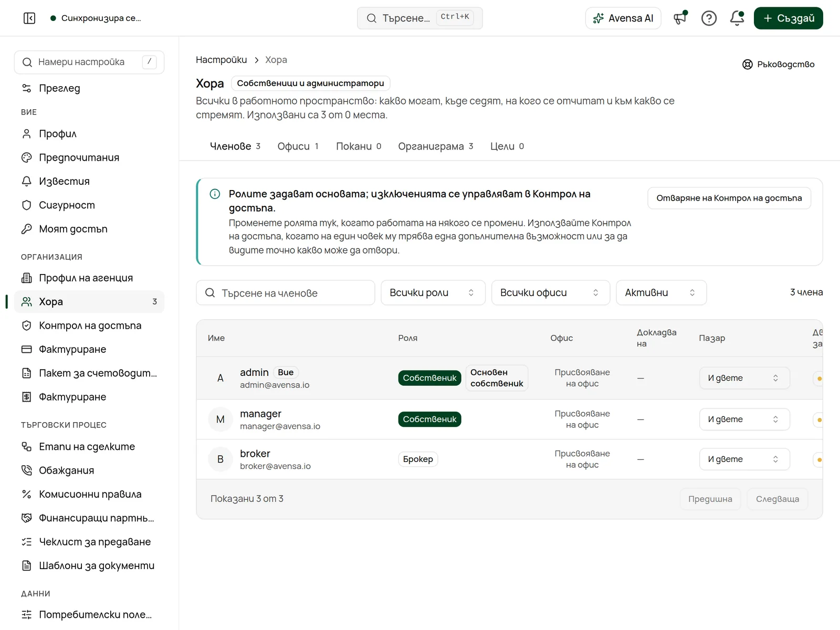Open the market dropdown in admin row
Viewport: 840px width, 630px height.
click(x=744, y=378)
